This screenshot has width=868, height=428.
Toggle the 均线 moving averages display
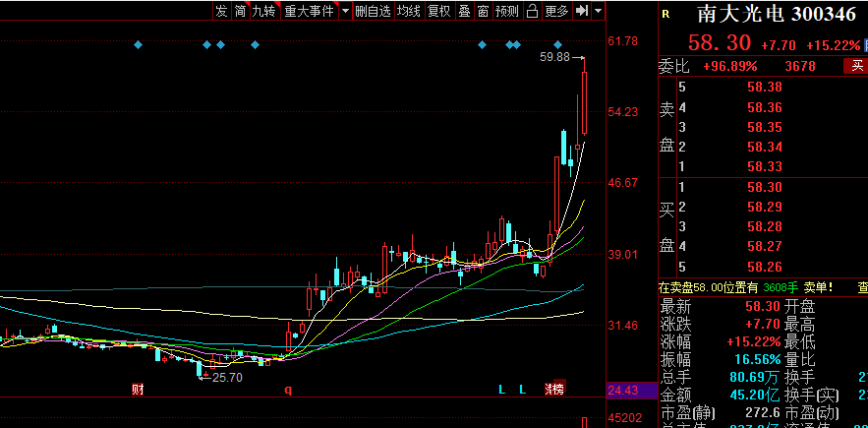[x=409, y=11]
